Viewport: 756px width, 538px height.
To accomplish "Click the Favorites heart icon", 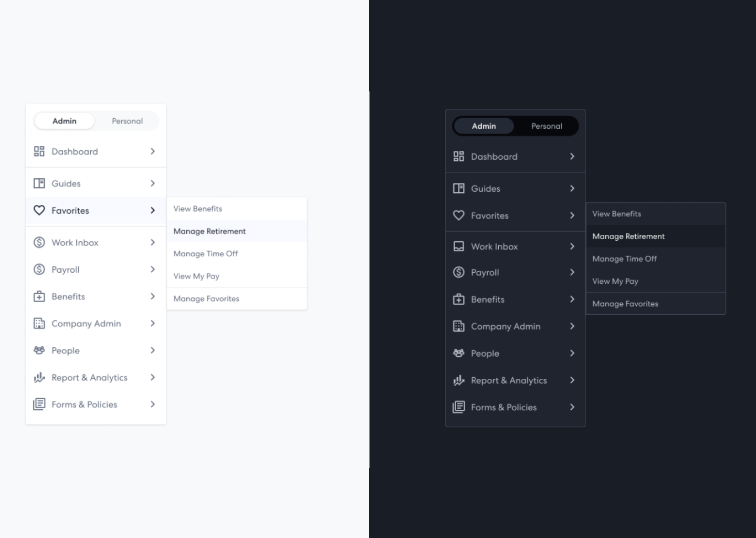I will (x=39, y=210).
